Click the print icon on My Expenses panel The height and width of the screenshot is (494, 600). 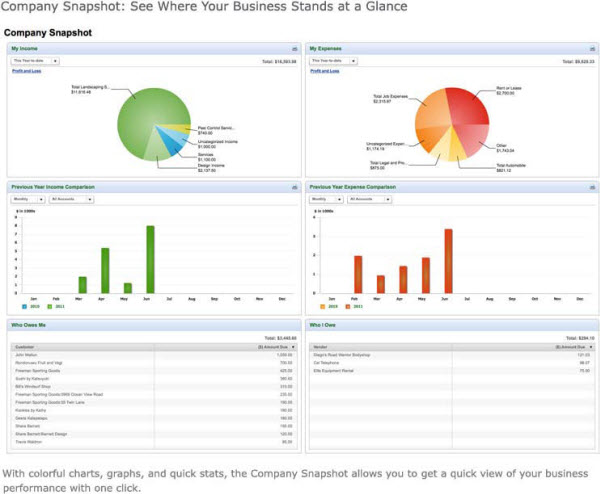(592, 49)
